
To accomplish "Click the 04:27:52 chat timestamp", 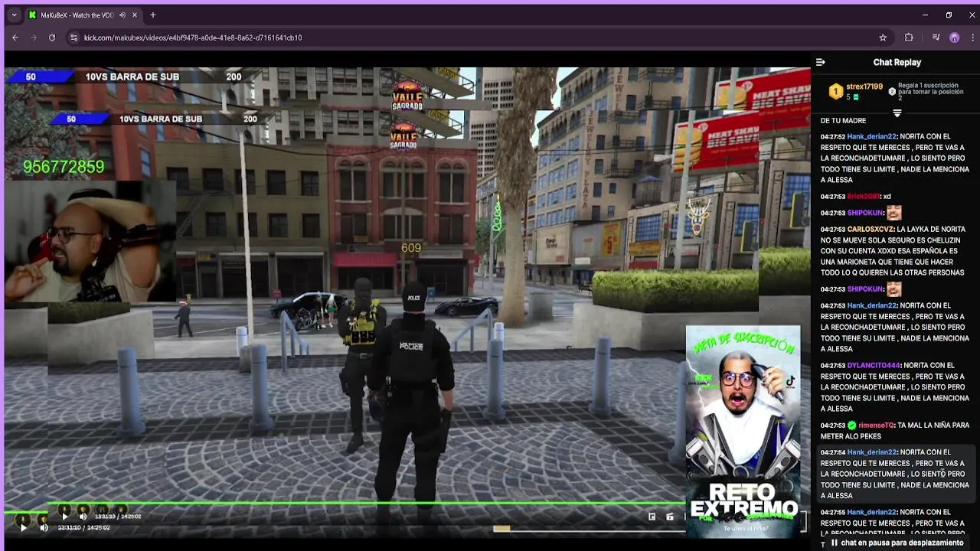I will pos(832,137).
